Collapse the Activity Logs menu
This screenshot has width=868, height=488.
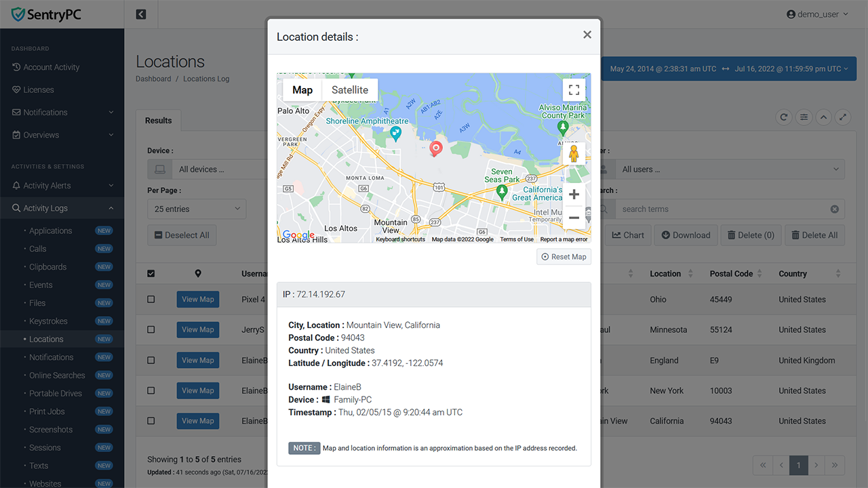62,208
